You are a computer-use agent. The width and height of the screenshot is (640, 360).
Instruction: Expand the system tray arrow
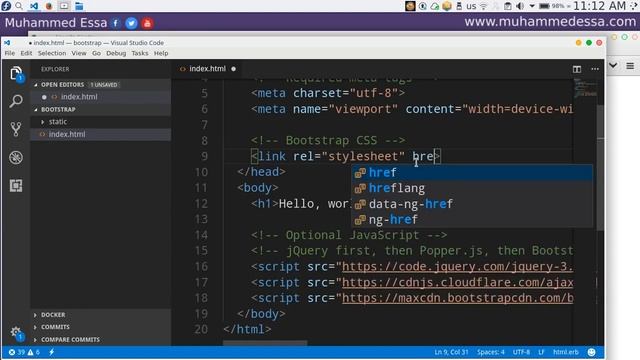coord(532,6)
